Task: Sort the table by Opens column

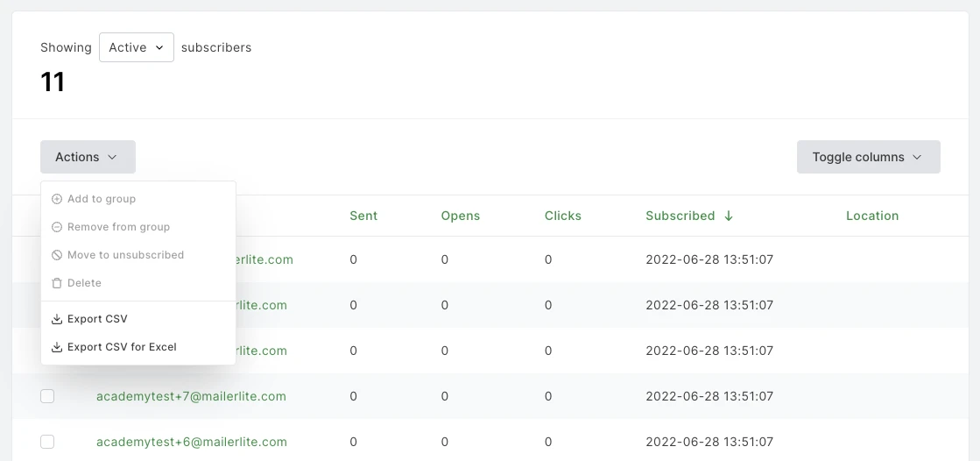Action: point(460,216)
